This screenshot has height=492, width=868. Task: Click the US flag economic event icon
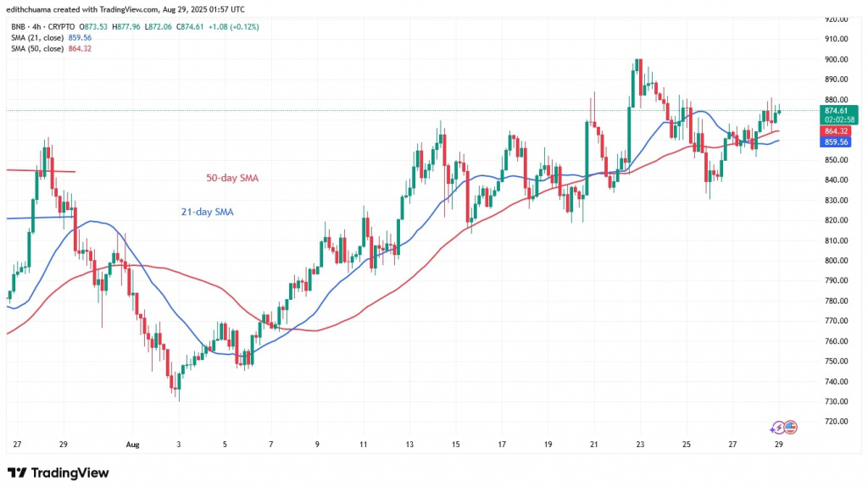tap(790, 428)
